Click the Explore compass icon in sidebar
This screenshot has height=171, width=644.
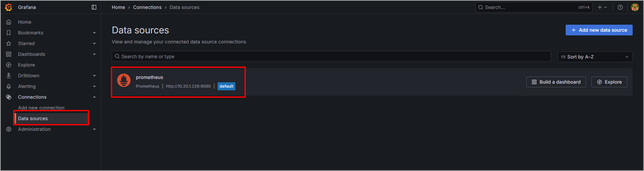pyautogui.click(x=9, y=65)
